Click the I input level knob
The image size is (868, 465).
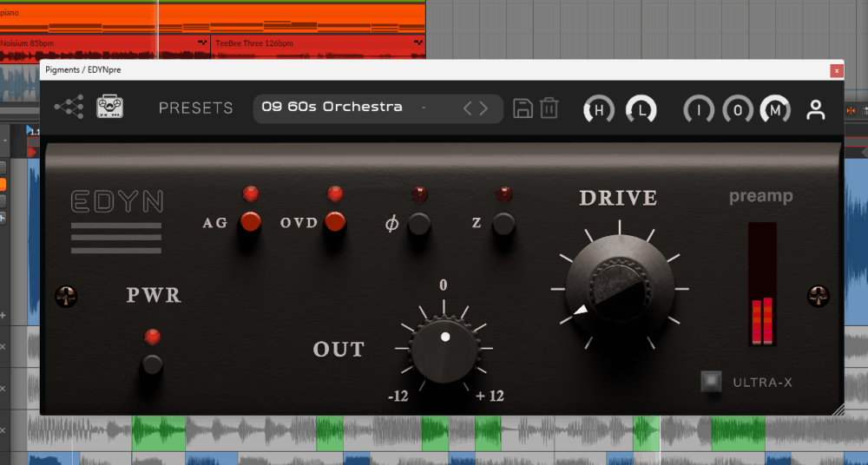pos(699,110)
